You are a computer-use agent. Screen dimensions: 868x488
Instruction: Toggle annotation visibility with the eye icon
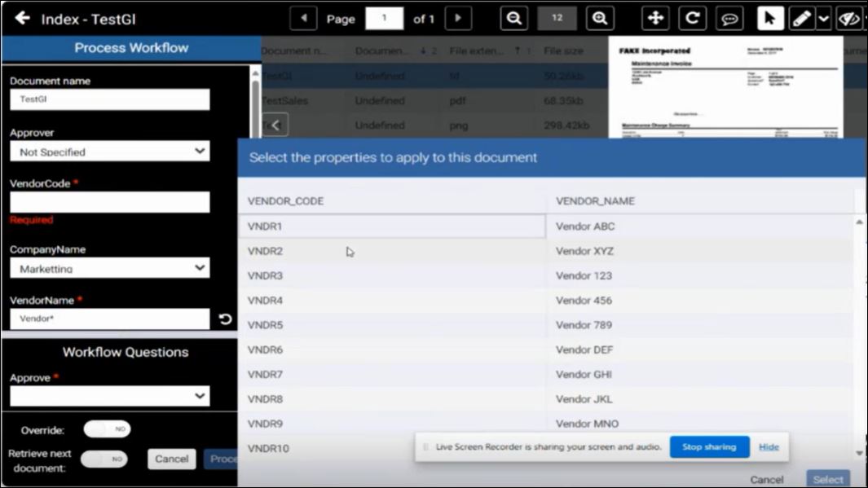coord(848,19)
